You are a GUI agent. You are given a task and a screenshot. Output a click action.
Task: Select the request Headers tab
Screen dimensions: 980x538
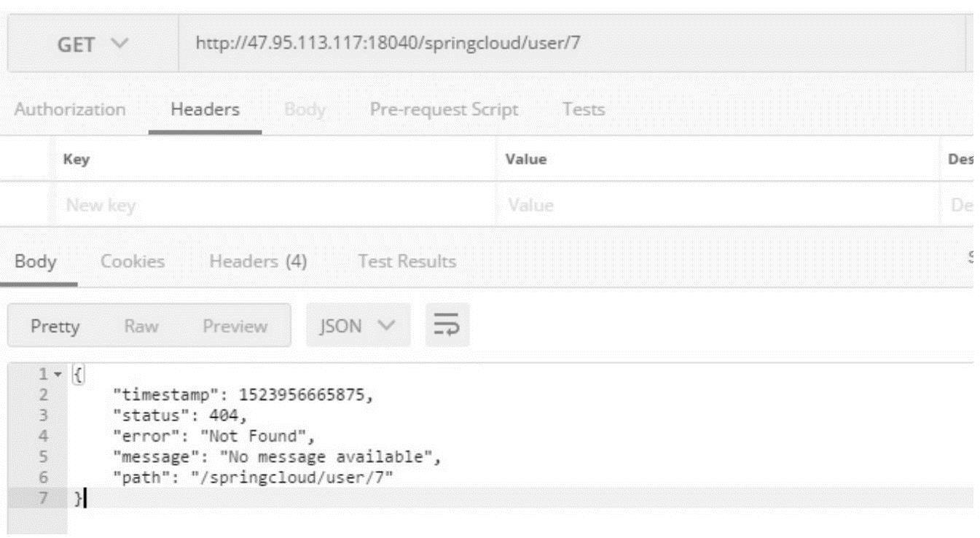click(205, 110)
